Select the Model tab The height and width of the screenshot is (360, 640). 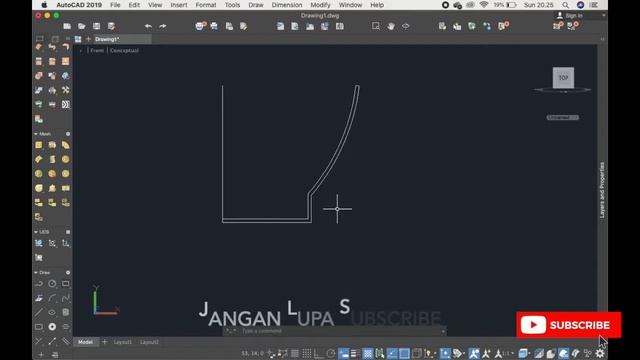click(85, 342)
